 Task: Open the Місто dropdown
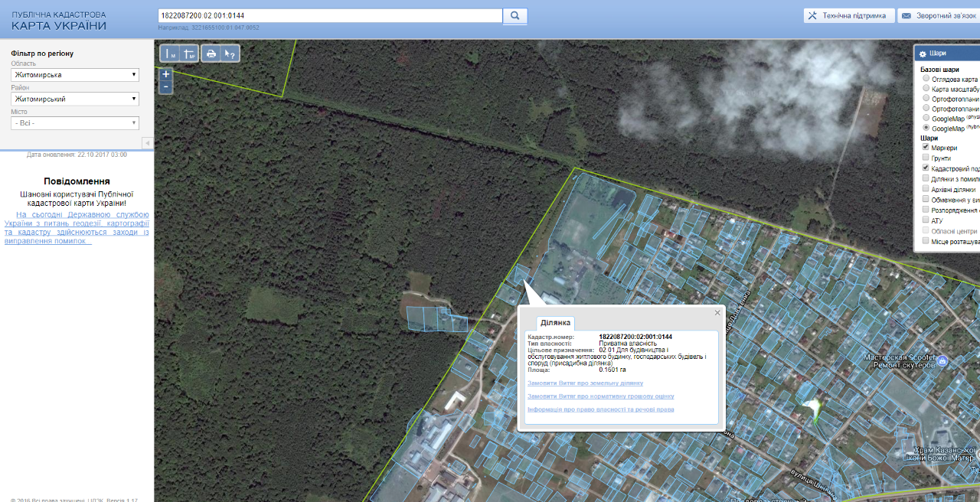75,123
